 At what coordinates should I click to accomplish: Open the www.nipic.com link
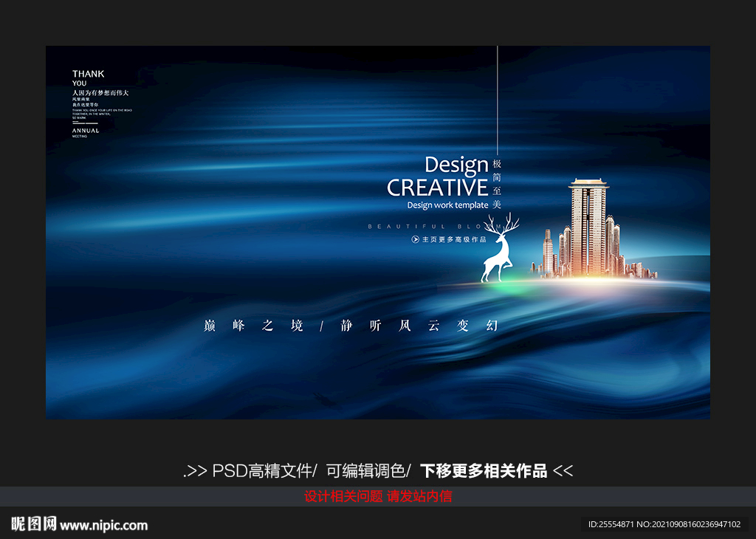[x=104, y=526]
